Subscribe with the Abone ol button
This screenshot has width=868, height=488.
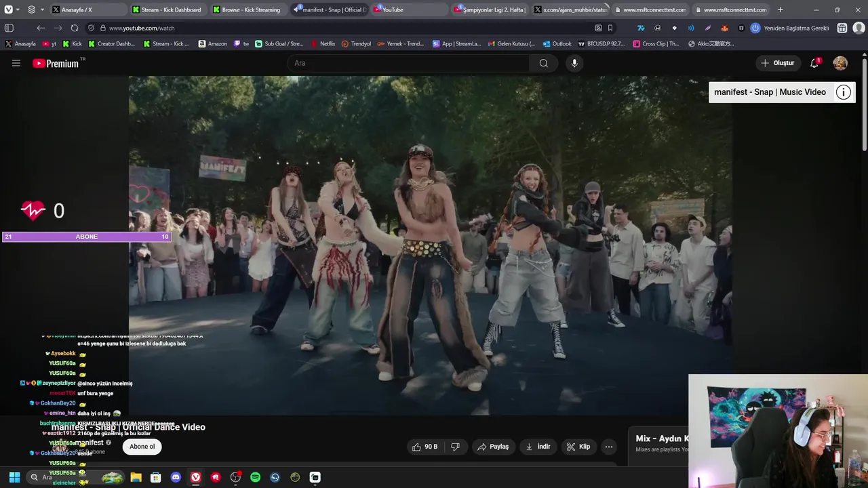click(142, 447)
